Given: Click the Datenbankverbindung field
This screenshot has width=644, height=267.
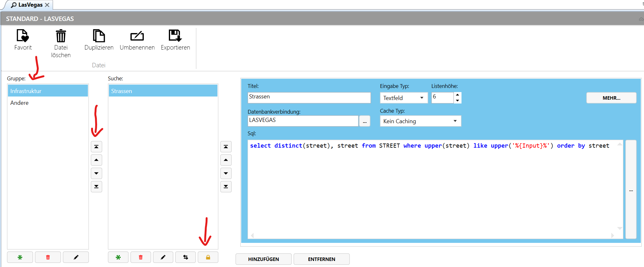Looking at the screenshot, I should pyautogui.click(x=303, y=121).
